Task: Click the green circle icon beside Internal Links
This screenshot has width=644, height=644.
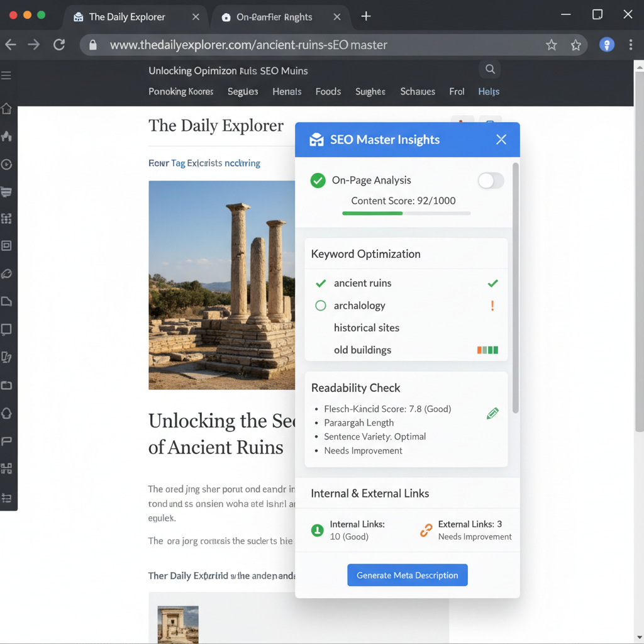Action: pyautogui.click(x=317, y=530)
